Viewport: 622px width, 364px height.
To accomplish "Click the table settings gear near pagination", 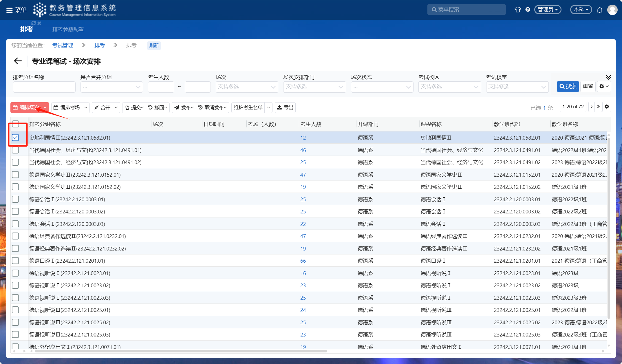I will 607,107.
